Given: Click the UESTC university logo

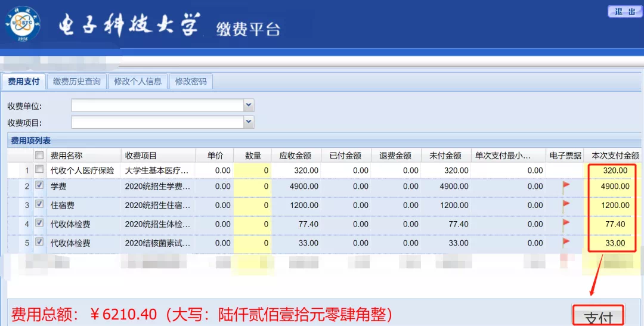Looking at the screenshot, I should [23, 24].
